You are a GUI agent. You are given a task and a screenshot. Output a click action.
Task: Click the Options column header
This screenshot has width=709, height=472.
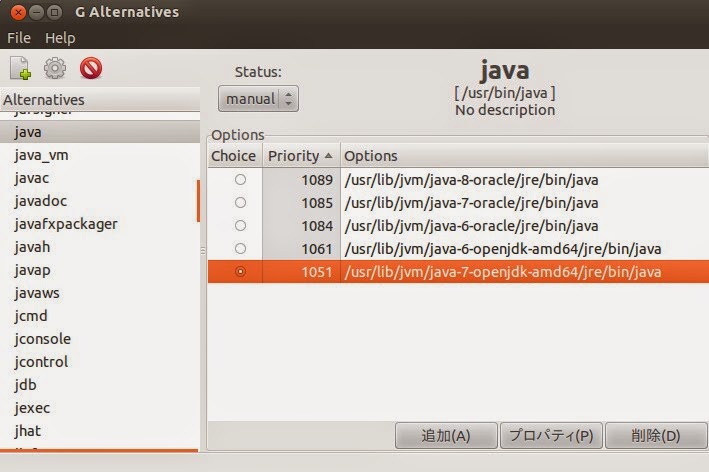pos(524,156)
